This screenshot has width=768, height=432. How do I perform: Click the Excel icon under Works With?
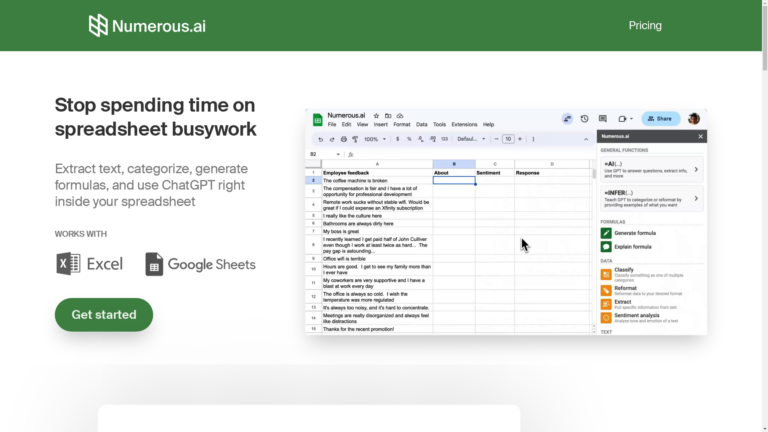point(68,264)
